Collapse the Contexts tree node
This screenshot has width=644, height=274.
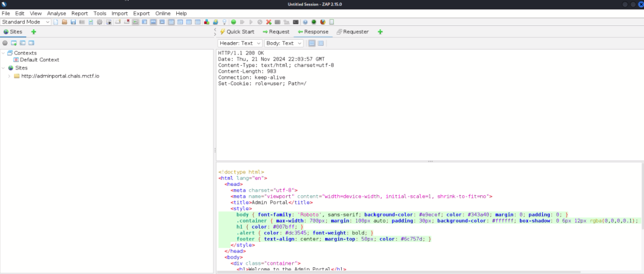tap(3, 53)
